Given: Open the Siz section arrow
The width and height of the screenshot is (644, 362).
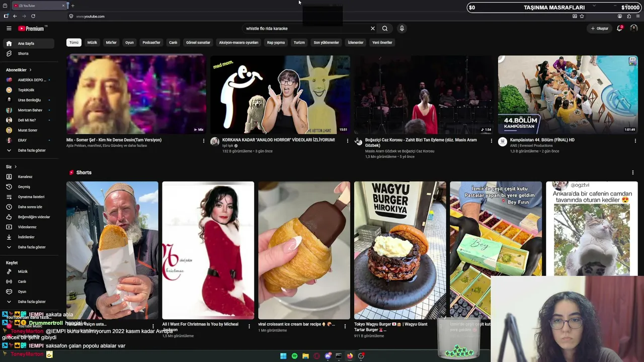Looking at the screenshot, I should pyautogui.click(x=16, y=167).
